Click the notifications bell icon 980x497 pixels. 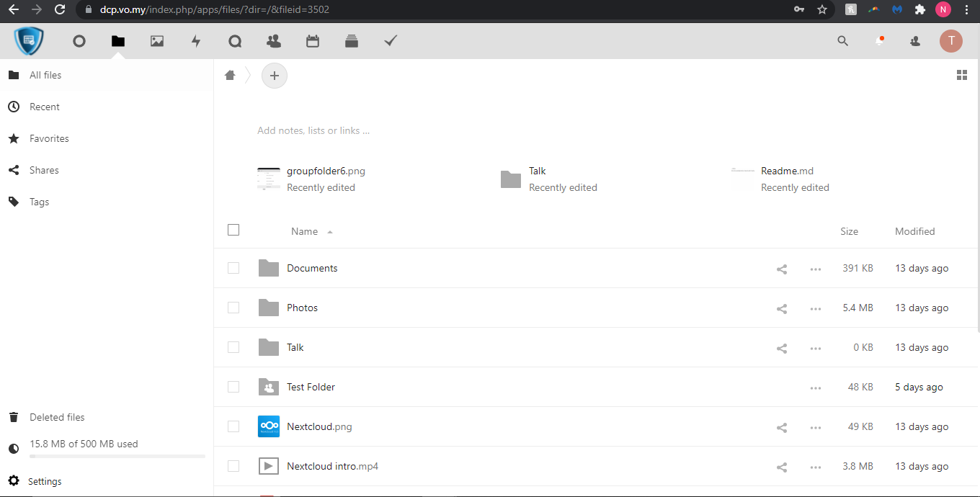pyautogui.click(x=879, y=41)
